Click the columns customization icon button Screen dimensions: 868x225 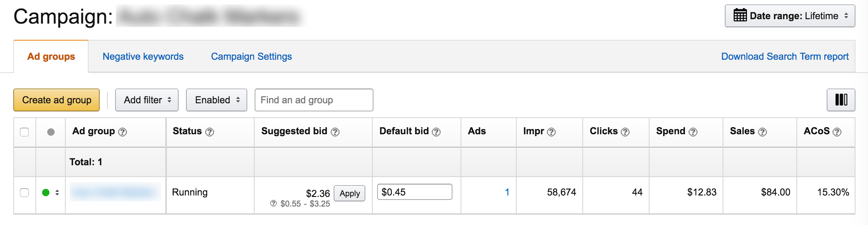pyautogui.click(x=841, y=100)
